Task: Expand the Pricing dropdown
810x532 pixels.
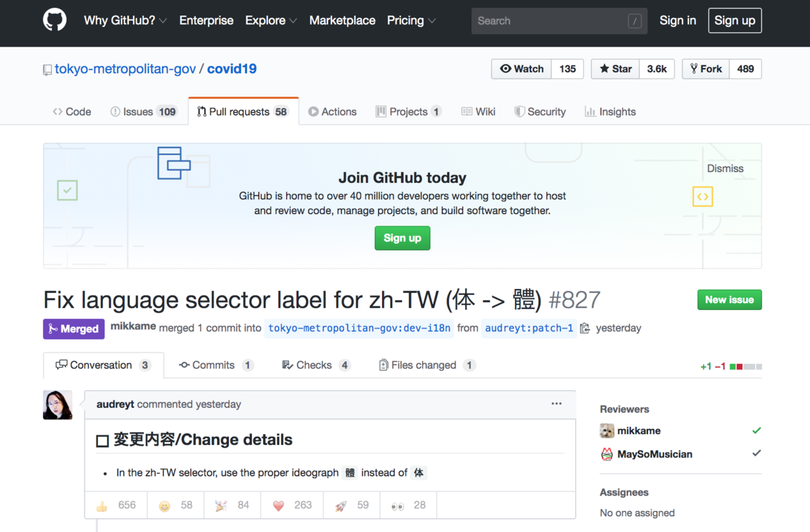Action: (x=412, y=20)
